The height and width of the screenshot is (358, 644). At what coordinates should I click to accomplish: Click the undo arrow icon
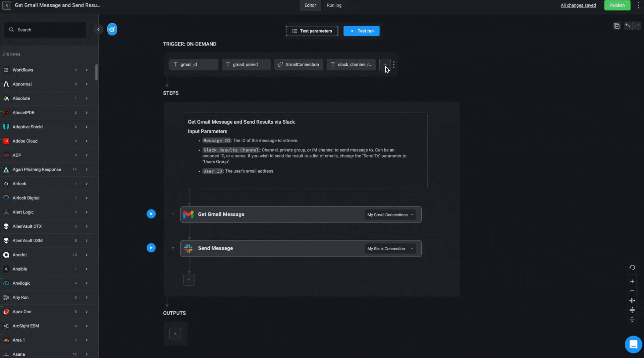click(627, 26)
